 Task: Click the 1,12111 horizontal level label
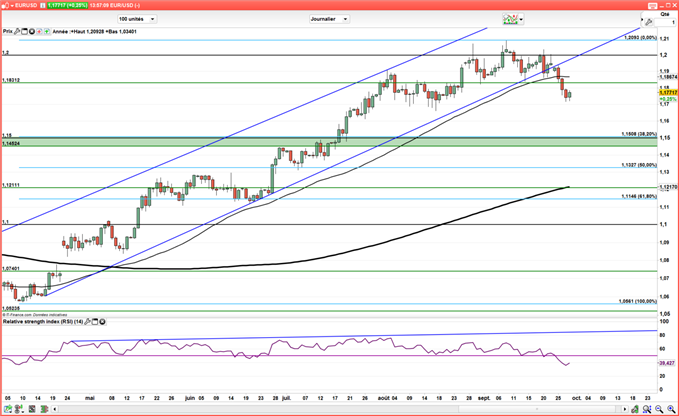(x=11, y=185)
